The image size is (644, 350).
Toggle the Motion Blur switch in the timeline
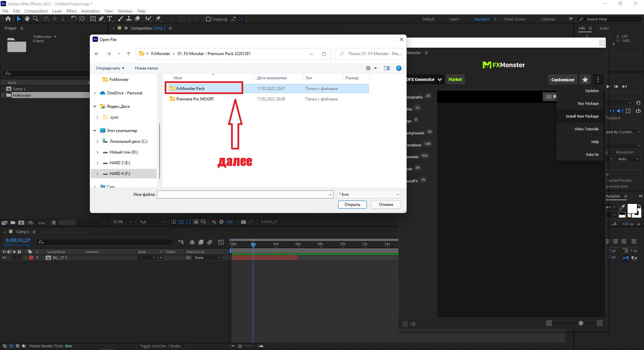(210, 242)
